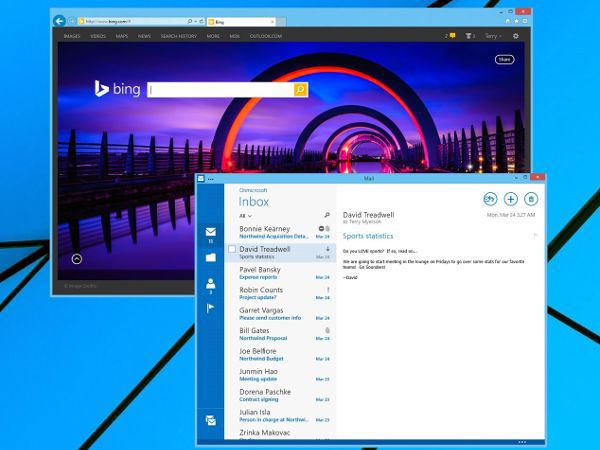This screenshot has width=600, height=450.
Task: Open Bing rewards trophy icon
Action: [x=468, y=36]
